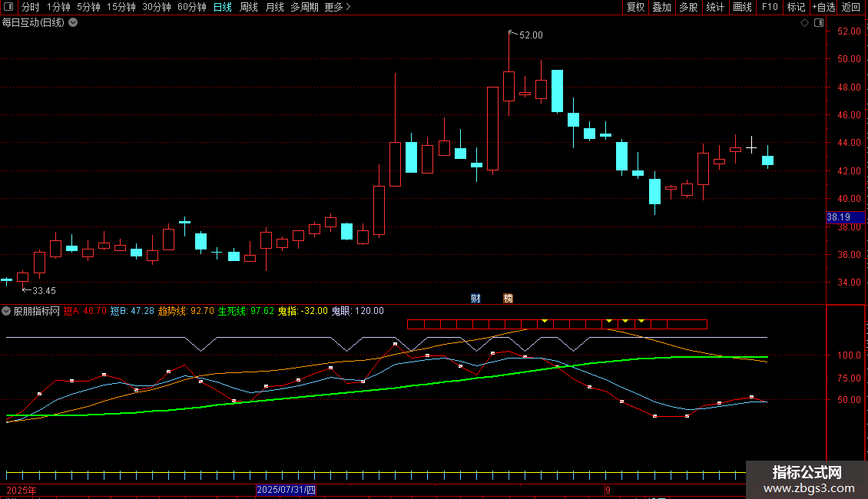Select the 1分钟 period tab
Image resolution: width=868 pixels, height=499 pixels.
tap(58, 7)
